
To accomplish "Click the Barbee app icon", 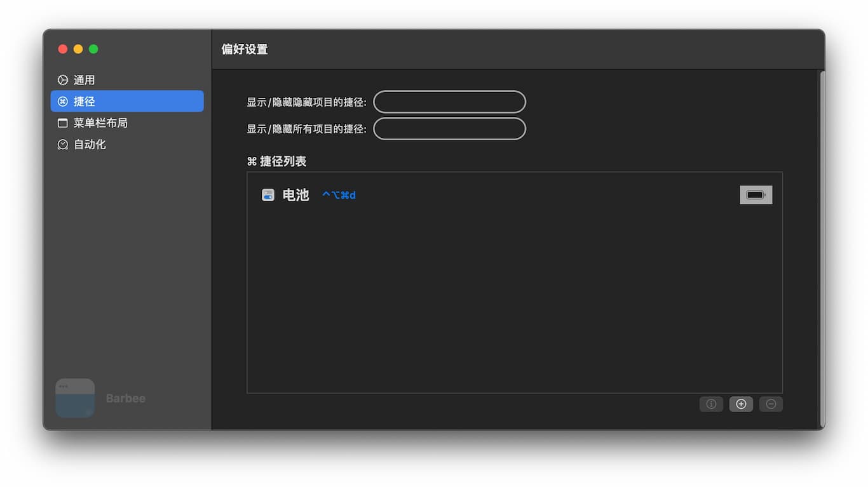I will point(75,398).
